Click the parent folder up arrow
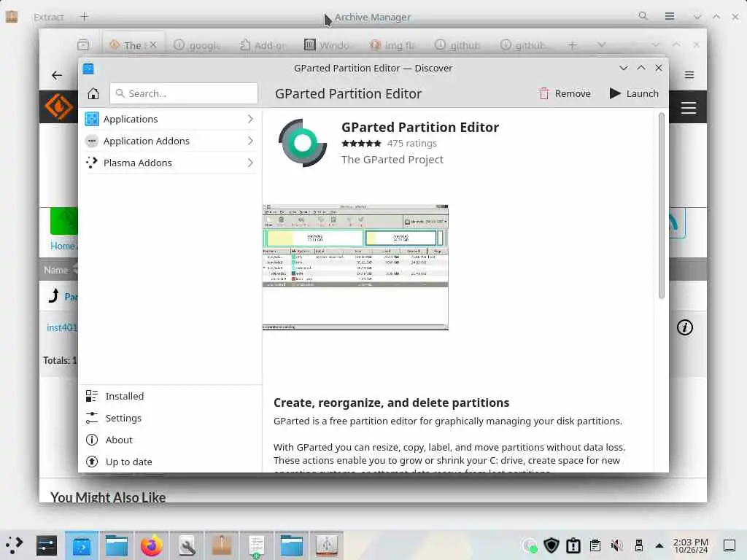Viewport: 747px width, 560px height. [54, 296]
